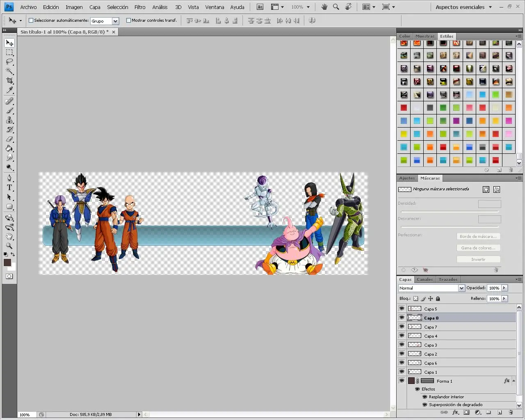Hide layer Capa 8
The width and height of the screenshot is (525, 420).
402,317
